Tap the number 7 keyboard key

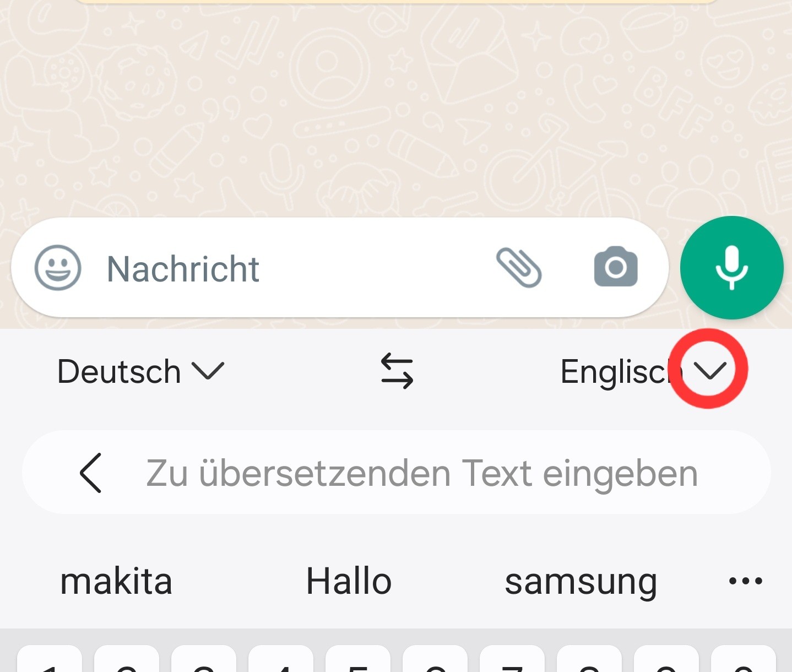512,659
